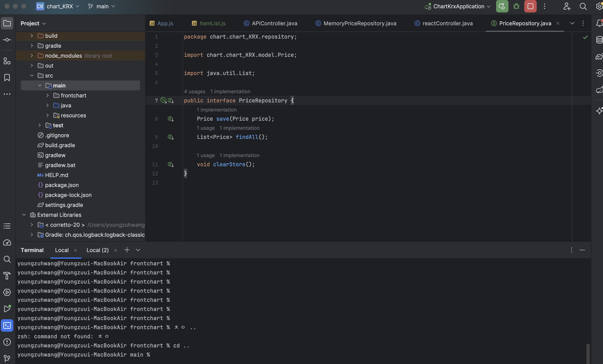Open the Commit tool window icon
Viewport: 603px width, 364px height.
tap(7, 40)
